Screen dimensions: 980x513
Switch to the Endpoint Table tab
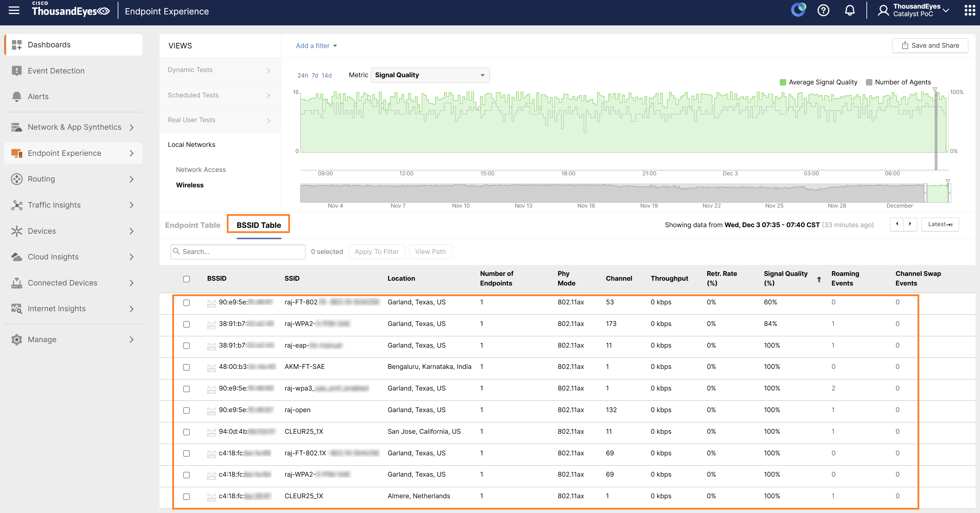tap(192, 225)
